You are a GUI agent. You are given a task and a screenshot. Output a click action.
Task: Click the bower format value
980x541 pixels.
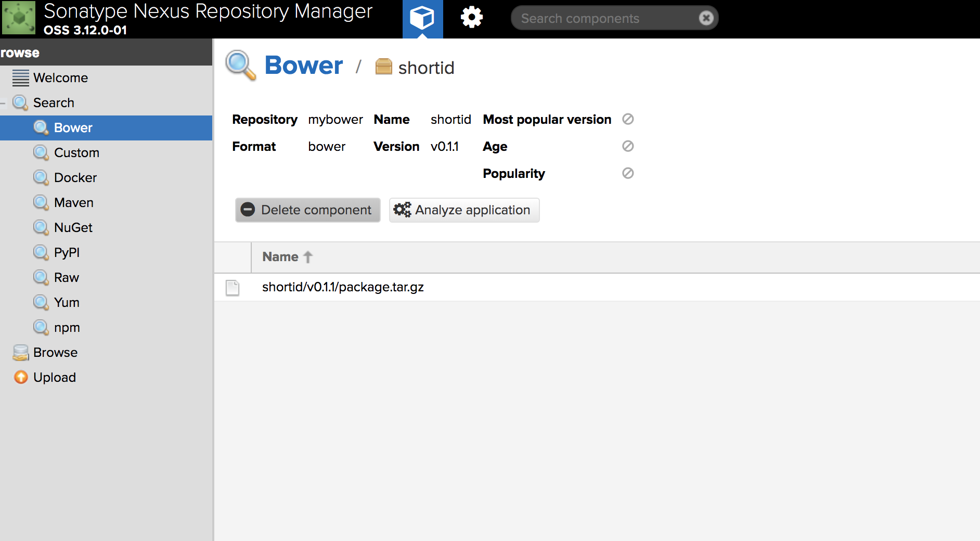[327, 147]
